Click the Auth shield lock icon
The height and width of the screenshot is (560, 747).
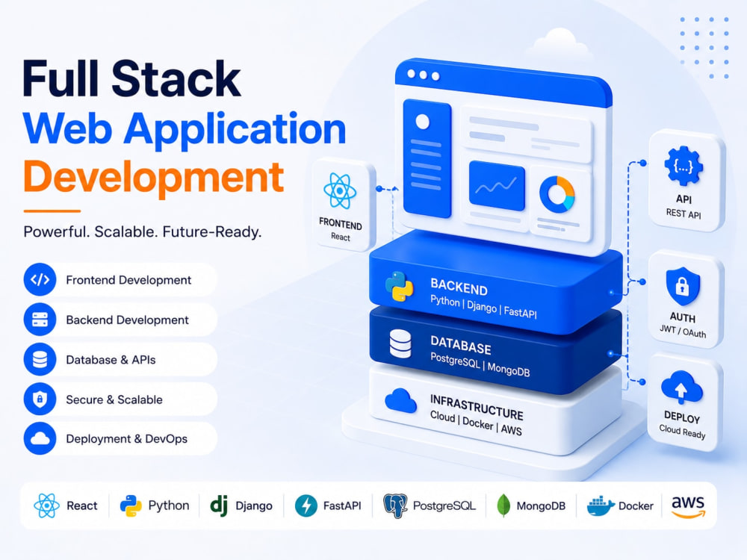pyautogui.click(x=683, y=286)
